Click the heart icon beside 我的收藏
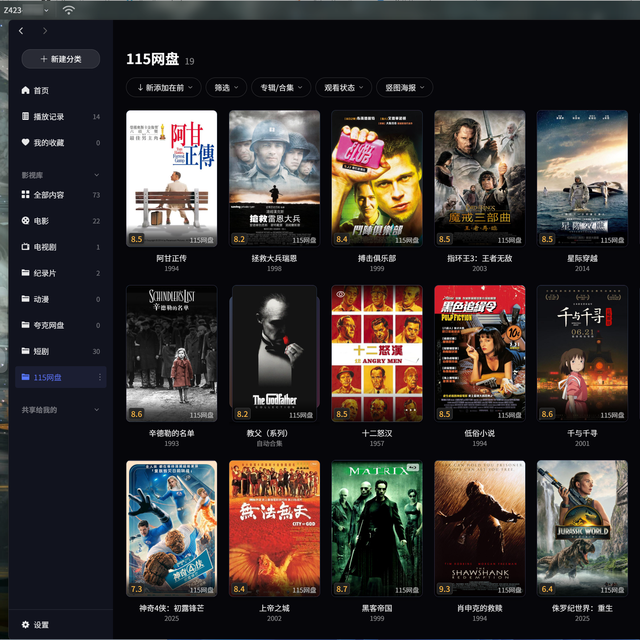Viewport: 640px width, 640px height. 25,142
